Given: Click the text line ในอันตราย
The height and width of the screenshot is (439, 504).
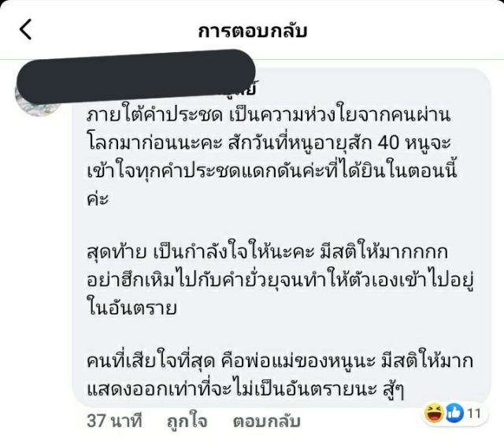Looking at the screenshot, I should point(132,308).
